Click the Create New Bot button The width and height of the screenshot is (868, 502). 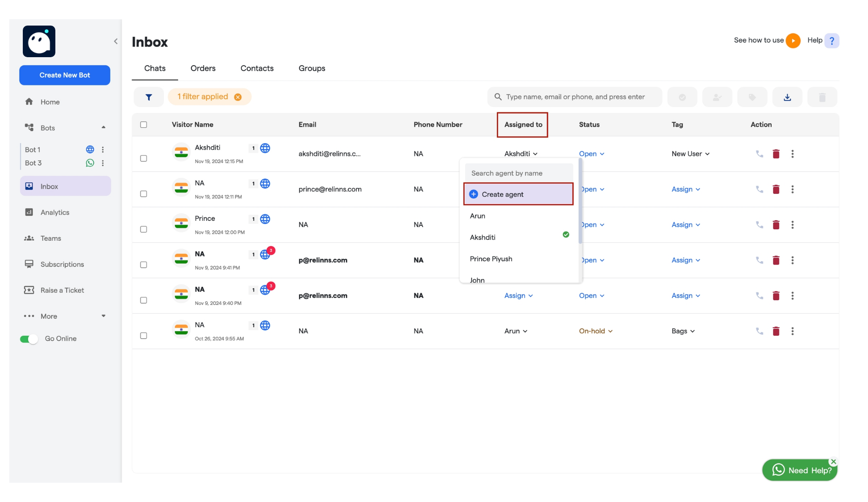coord(65,75)
